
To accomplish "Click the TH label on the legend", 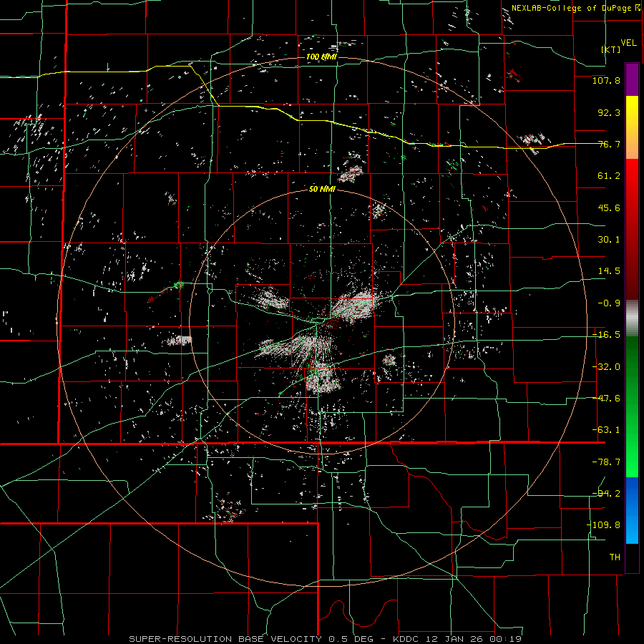I will click(x=615, y=557).
